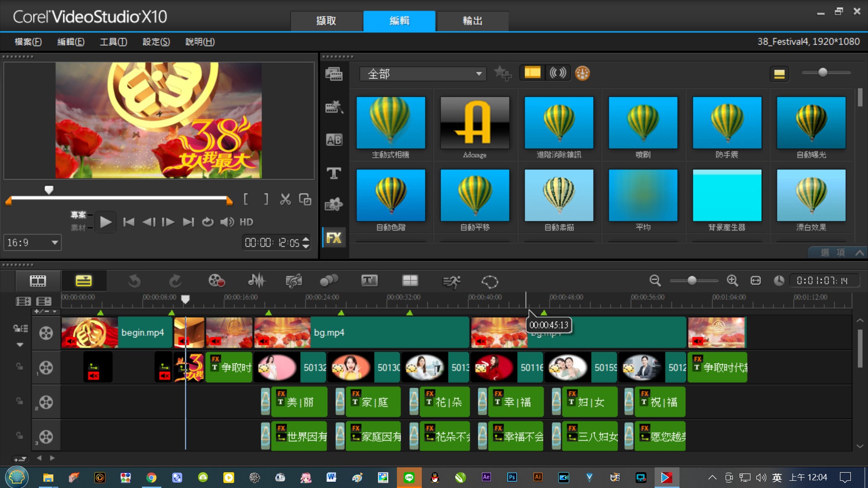
Task: Select the 主動式相機 filter thumbnail
Action: click(391, 122)
